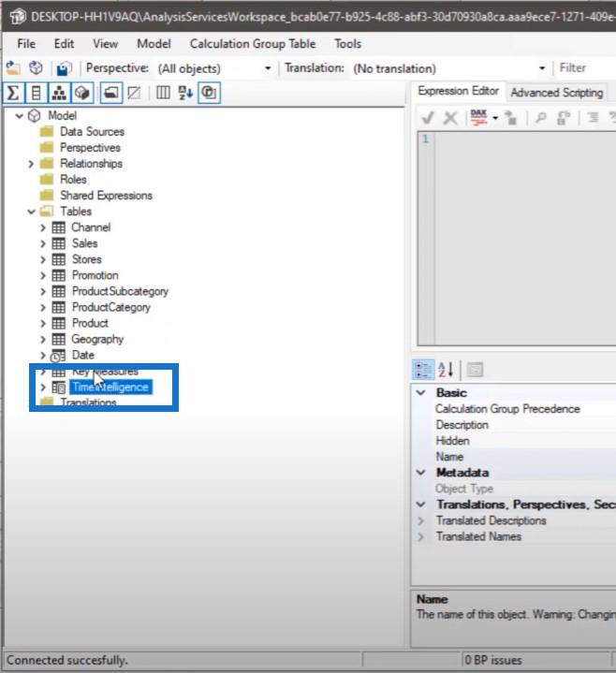Image resolution: width=616 pixels, height=673 pixels.
Task: Click the arrow-and-squares icon after DAX Formatter
Action: click(x=511, y=117)
